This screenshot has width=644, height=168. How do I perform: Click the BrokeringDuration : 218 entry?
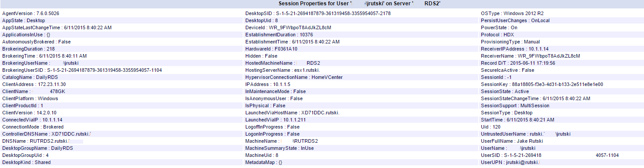pos(28,49)
